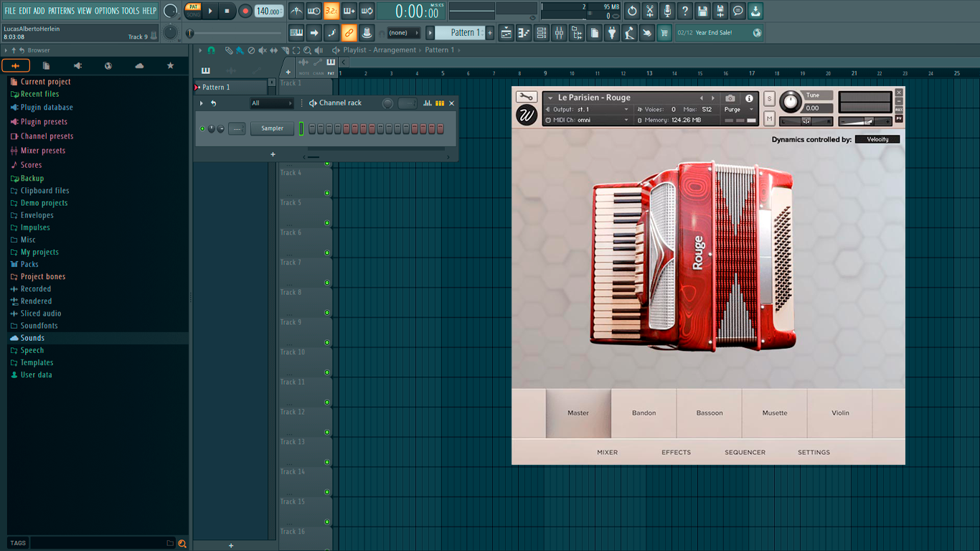Mute the Kontakt instrument M button
Image resolution: width=980 pixels, height=551 pixels.
[770, 118]
